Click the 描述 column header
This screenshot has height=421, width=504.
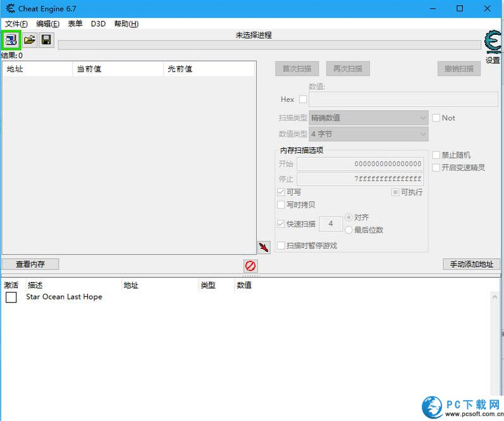[73, 285]
